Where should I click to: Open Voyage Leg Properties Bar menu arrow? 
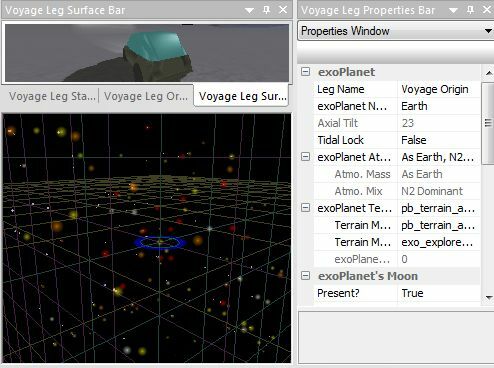click(453, 11)
